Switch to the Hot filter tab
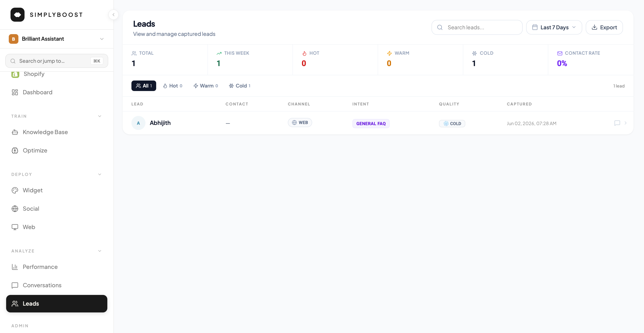The height and width of the screenshot is (333, 644). click(x=173, y=86)
